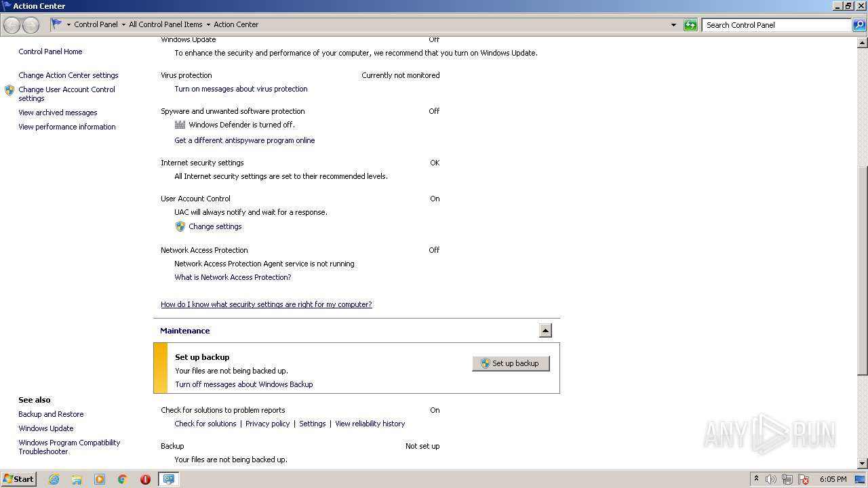This screenshot has width=868, height=488.
Task: Select the Action Center taskbar button
Action: coord(168,479)
